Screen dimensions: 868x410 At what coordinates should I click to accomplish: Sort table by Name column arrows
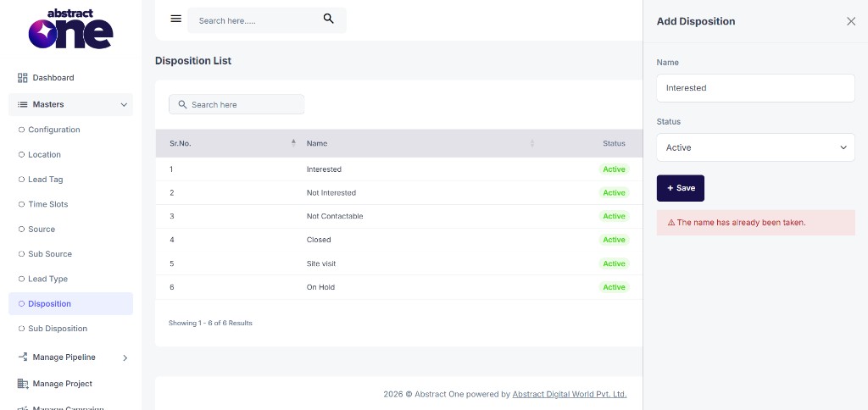tap(532, 143)
